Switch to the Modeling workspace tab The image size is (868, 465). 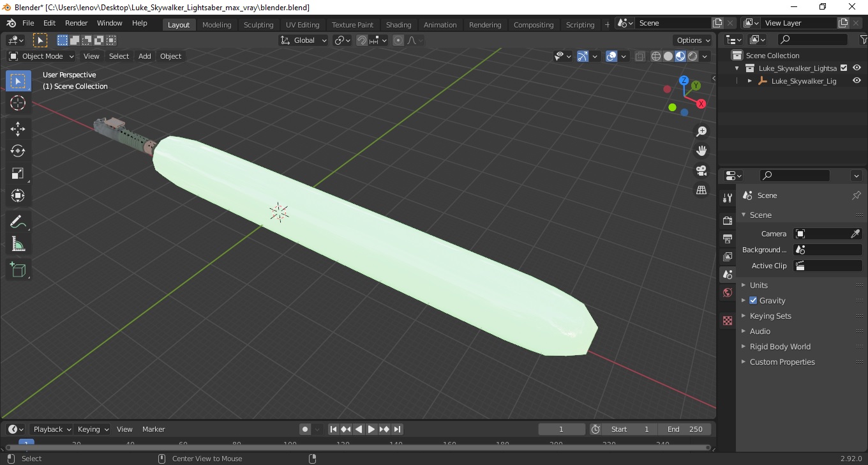tap(217, 25)
